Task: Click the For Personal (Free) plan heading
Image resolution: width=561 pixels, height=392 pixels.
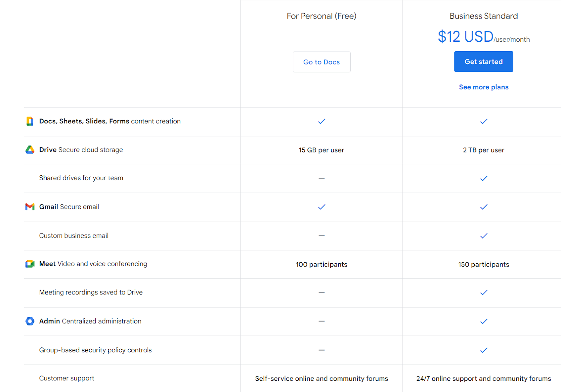Action: 322,16
